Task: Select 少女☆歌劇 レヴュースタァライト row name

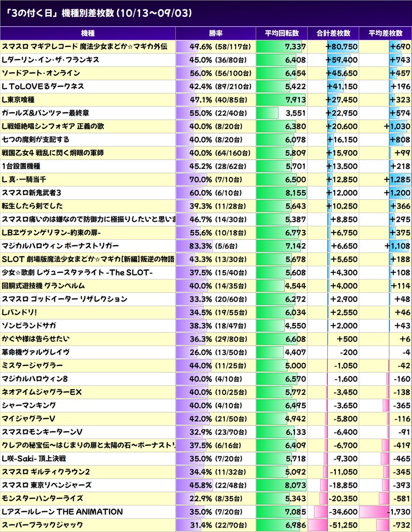Action: (77, 272)
